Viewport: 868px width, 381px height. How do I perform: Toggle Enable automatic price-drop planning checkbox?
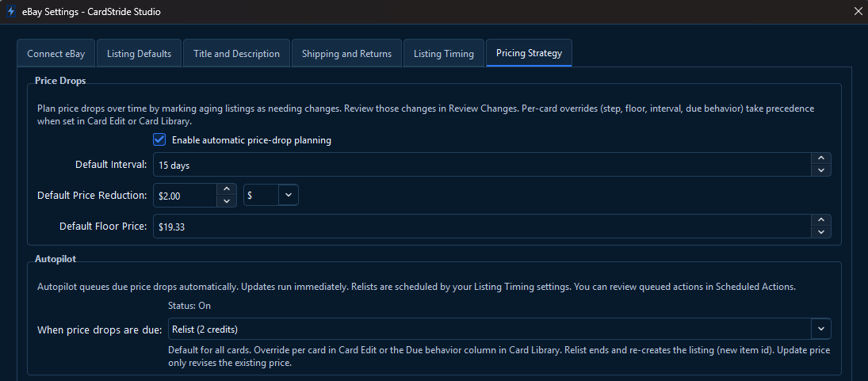pos(160,140)
